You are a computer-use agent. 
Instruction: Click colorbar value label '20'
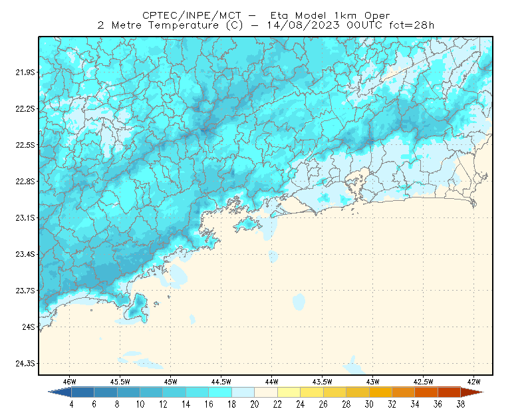point(255,404)
